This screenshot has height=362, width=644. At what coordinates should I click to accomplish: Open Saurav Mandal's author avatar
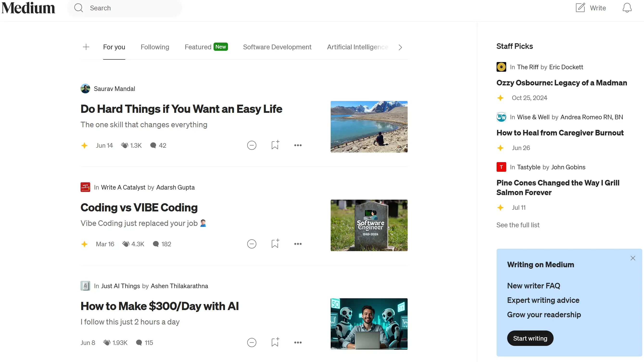[85, 89]
